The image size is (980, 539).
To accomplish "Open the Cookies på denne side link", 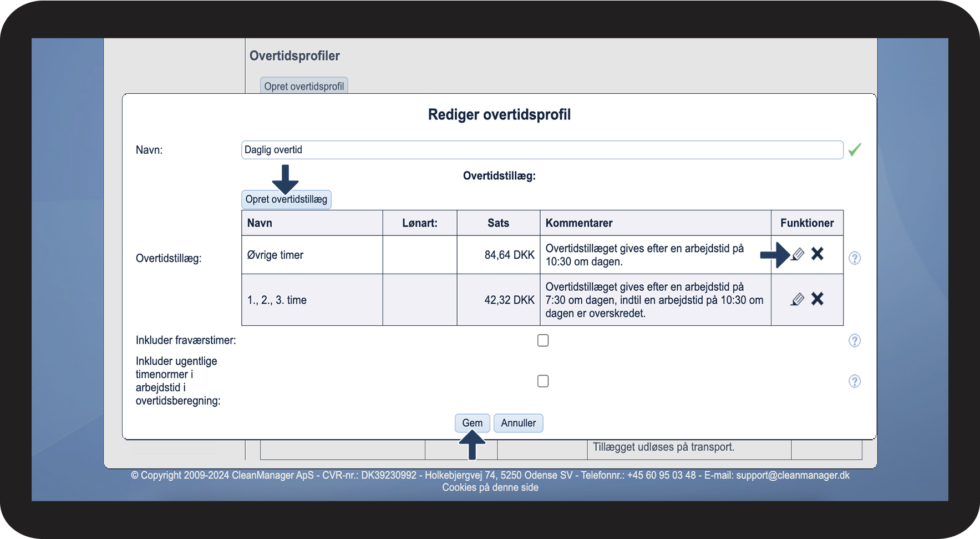I will point(490,487).
